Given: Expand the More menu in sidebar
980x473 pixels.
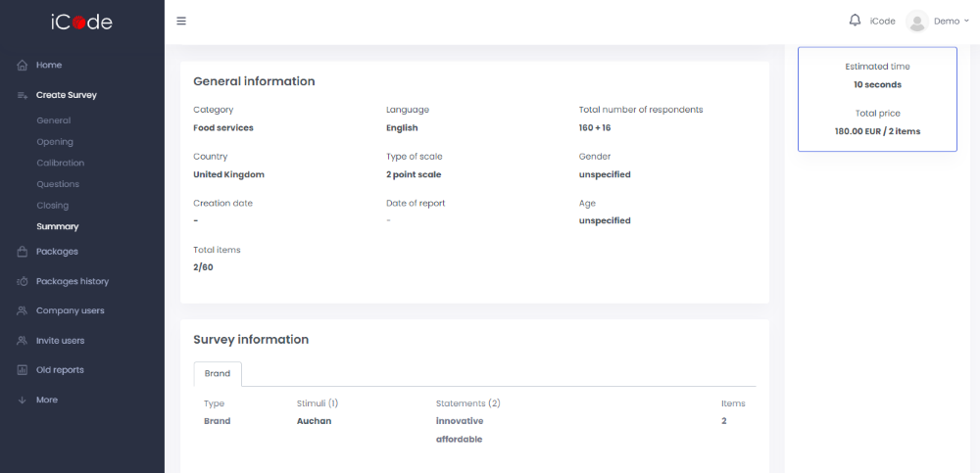Looking at the screenshot, I should (x=46, y=400).
